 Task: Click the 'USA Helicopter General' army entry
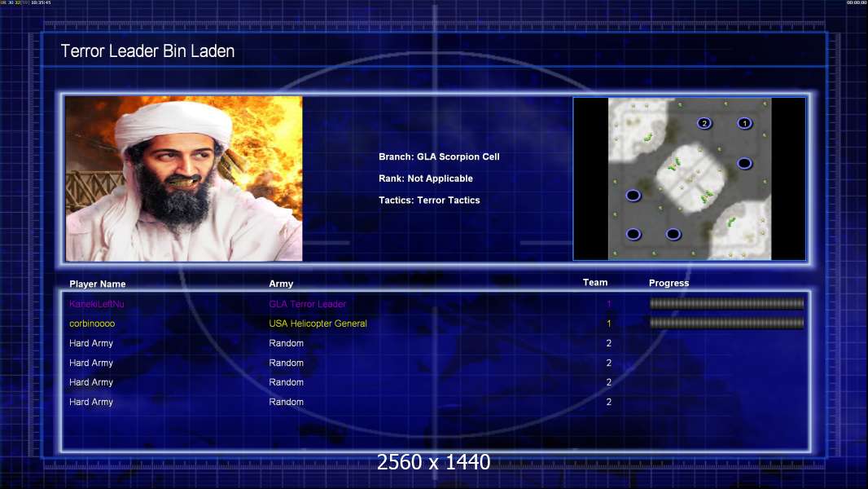pos(318,324)
